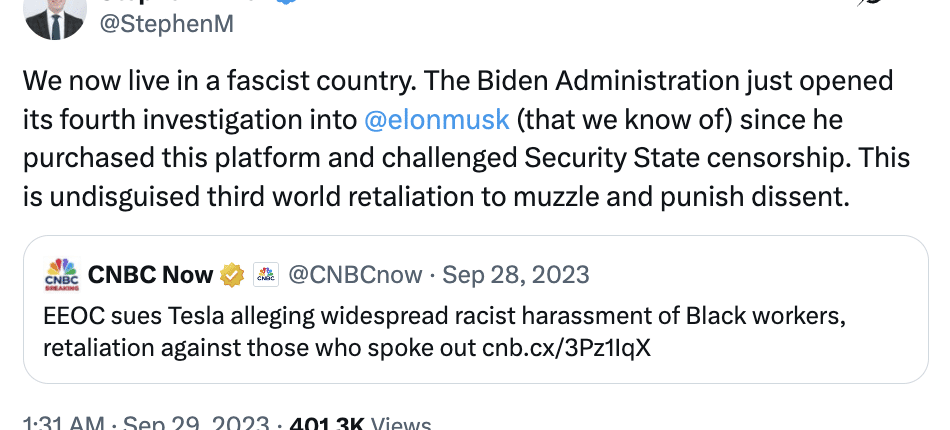
Task: Click the 'Biden Administration just opened' text
Action: point(700,81)
